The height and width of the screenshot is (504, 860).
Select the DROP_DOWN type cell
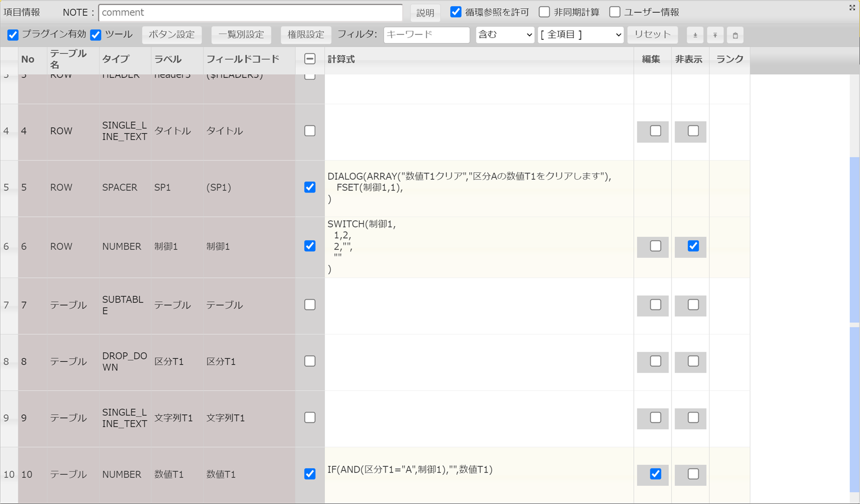(125, 361)
